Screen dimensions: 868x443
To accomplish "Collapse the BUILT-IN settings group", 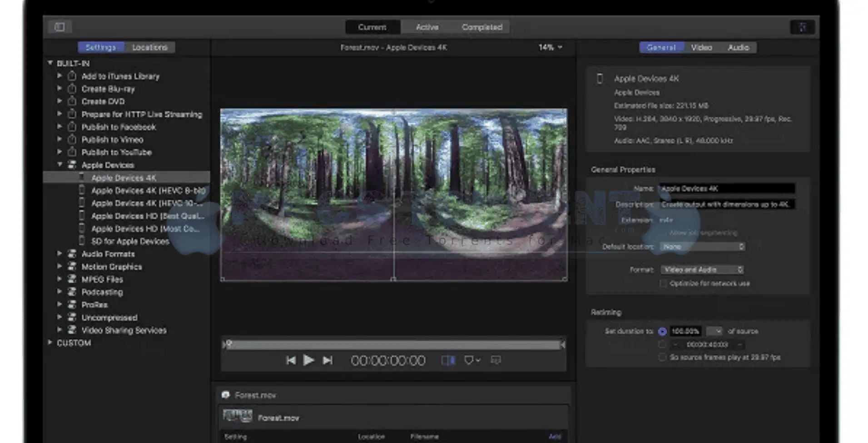I will [x=50, y=63].
